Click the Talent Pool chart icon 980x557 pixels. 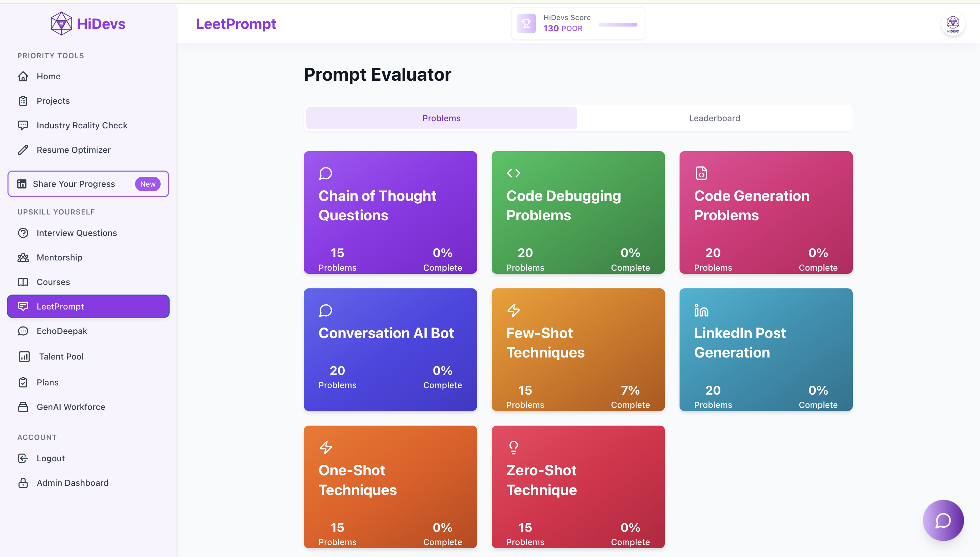24,356
